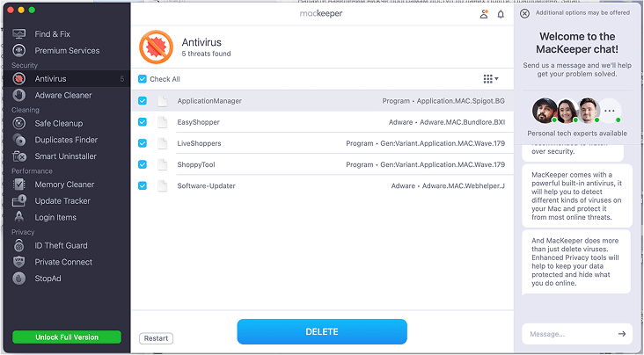Click the Smart Uninstaller icon
Screen dimensions: 644x355
[x=18, y=156]
